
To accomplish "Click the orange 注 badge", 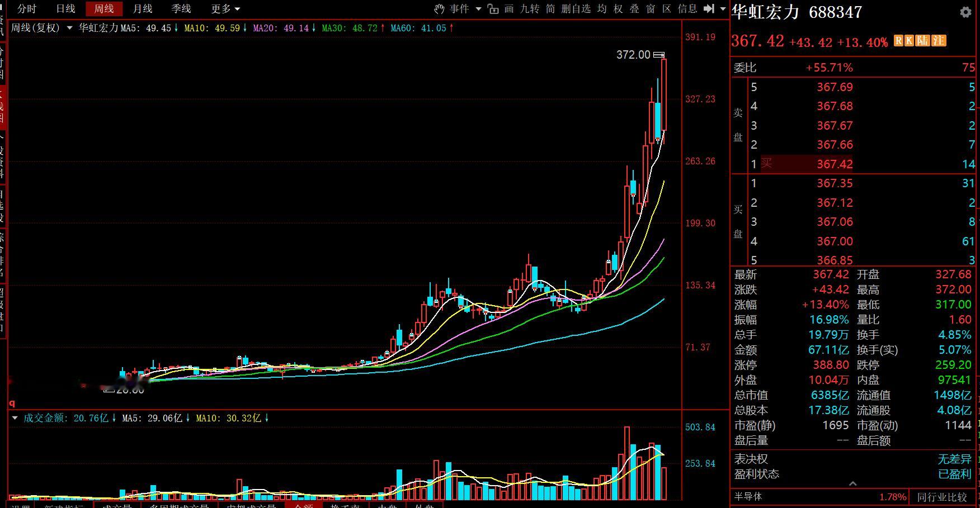I will click(x=939, y=41).
